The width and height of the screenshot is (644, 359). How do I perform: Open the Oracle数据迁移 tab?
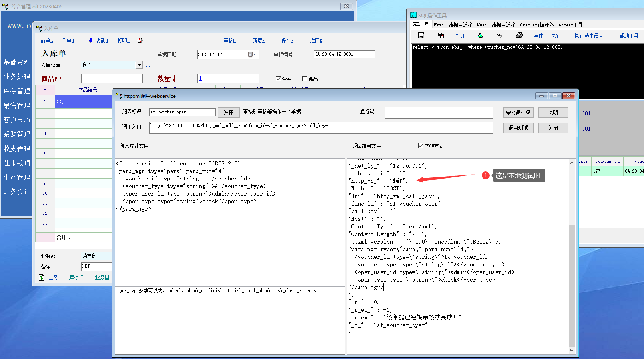coord(536,25)
